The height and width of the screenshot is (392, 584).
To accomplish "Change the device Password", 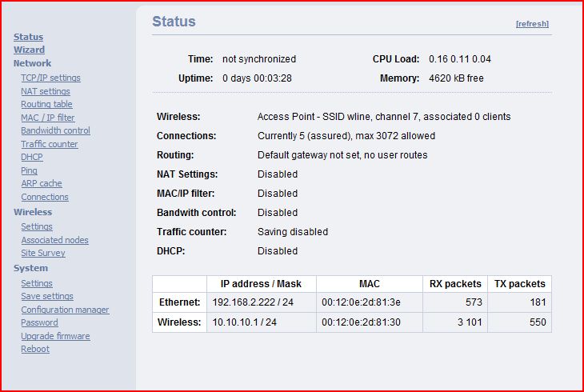I will [x=39, y=322].
